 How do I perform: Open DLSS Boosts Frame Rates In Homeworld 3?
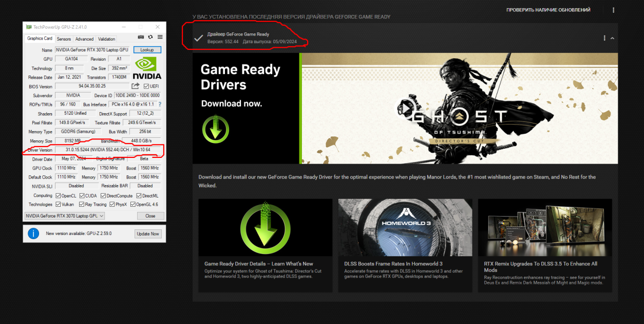(x=393, y=264)
